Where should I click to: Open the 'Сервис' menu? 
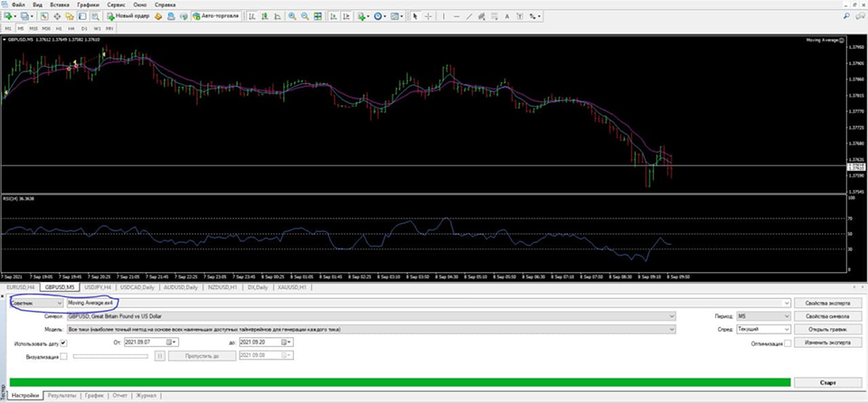[x=116, y=5]
